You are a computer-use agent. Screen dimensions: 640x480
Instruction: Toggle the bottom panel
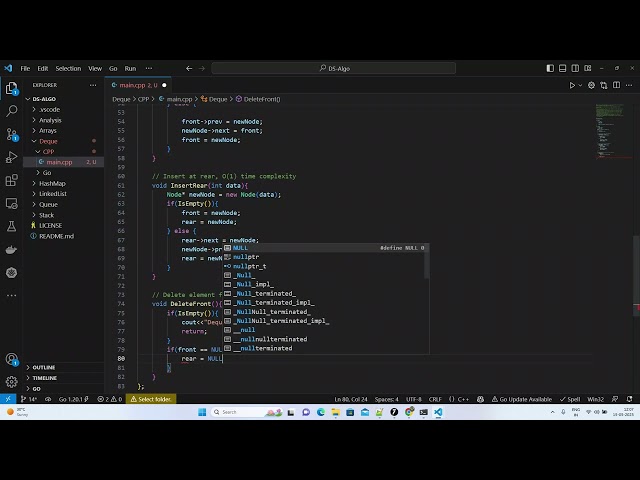[x=562, y=68]
